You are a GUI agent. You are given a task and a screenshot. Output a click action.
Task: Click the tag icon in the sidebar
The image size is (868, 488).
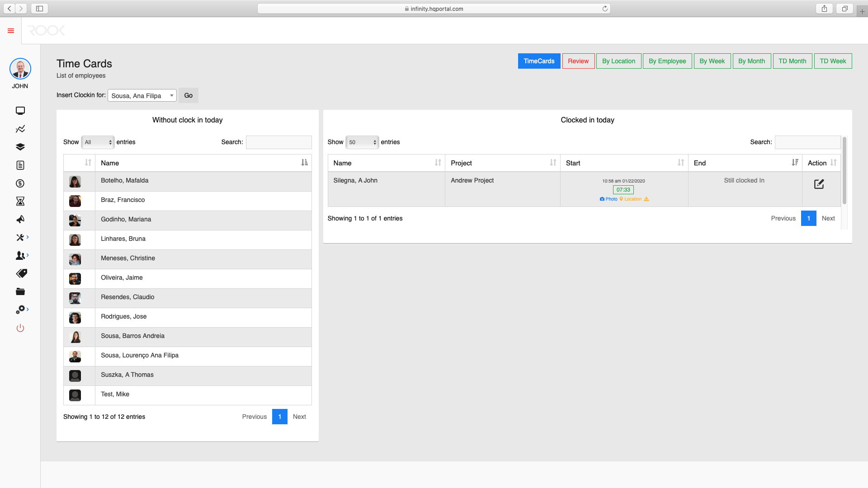20,273
